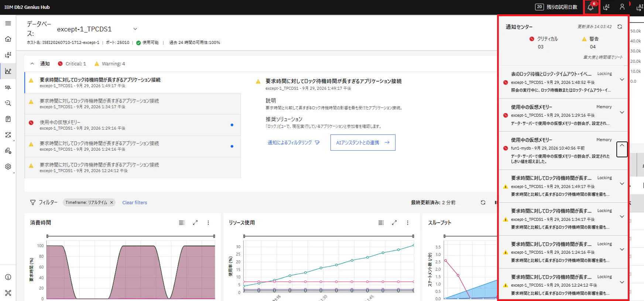The height and width of the screenshot is (301, 644).
Task: Expand the 表のロック待機とロック・タイムアウト notification
Action: [x=622, y=79]
